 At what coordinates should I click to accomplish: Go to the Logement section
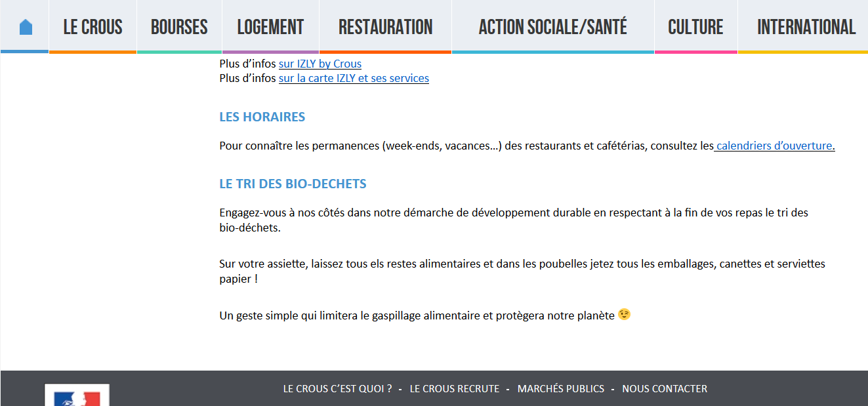tap(270, 27)
